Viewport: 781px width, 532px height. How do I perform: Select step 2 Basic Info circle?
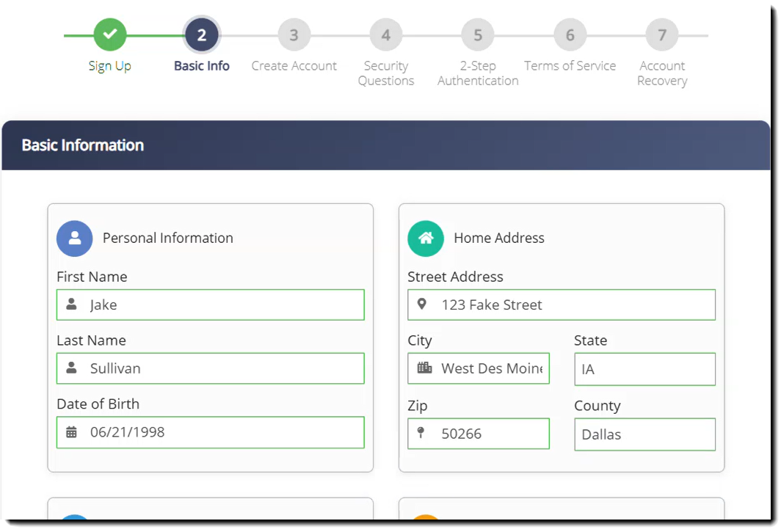pos(202,34)
